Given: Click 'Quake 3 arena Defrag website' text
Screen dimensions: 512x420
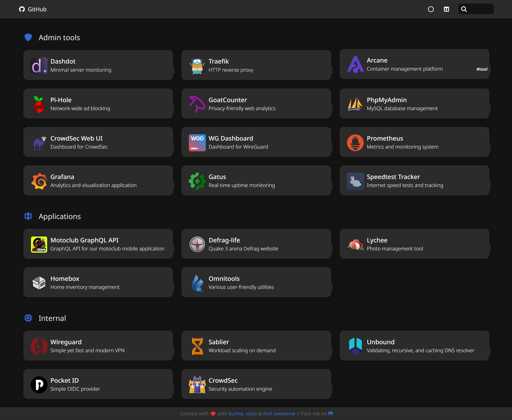Looking at the screenshot, I should click(x=243, y=249).
